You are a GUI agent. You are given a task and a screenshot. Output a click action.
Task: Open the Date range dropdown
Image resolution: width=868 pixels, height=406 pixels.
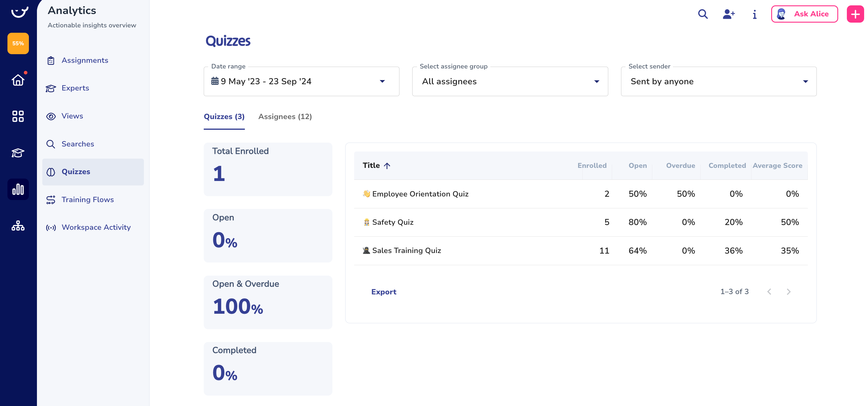[301, 82]
